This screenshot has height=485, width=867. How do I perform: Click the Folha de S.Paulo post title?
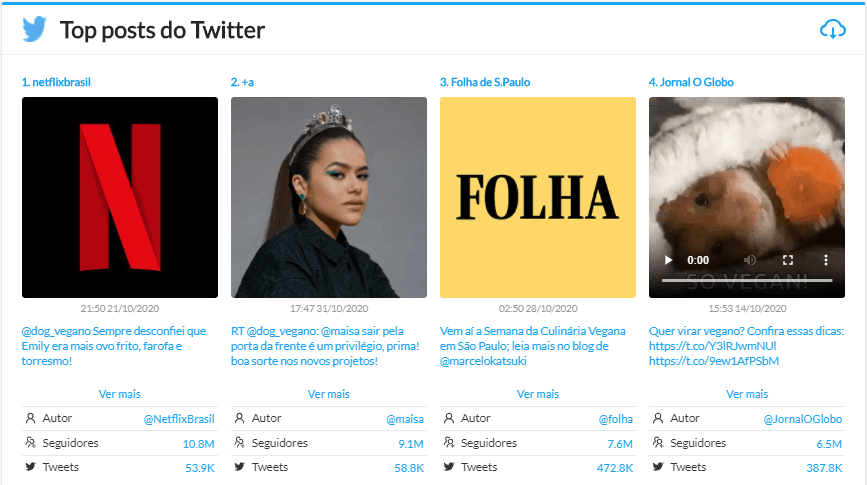click(488, 82)
